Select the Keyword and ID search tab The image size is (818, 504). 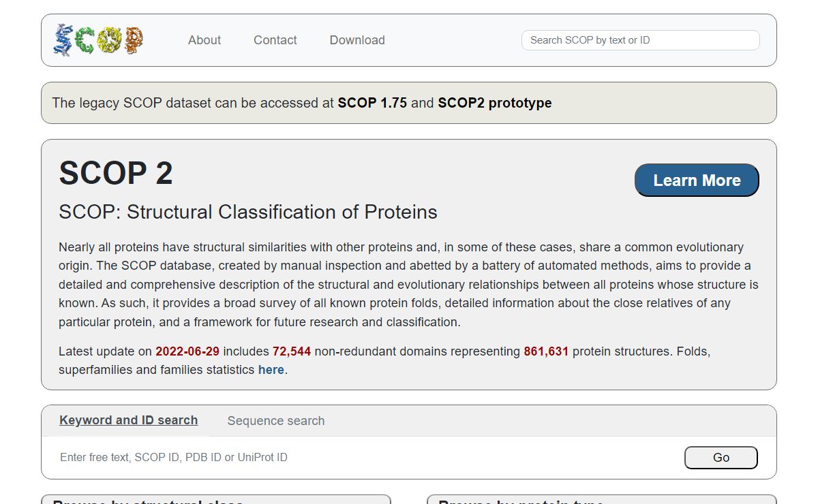coord(129,420)
